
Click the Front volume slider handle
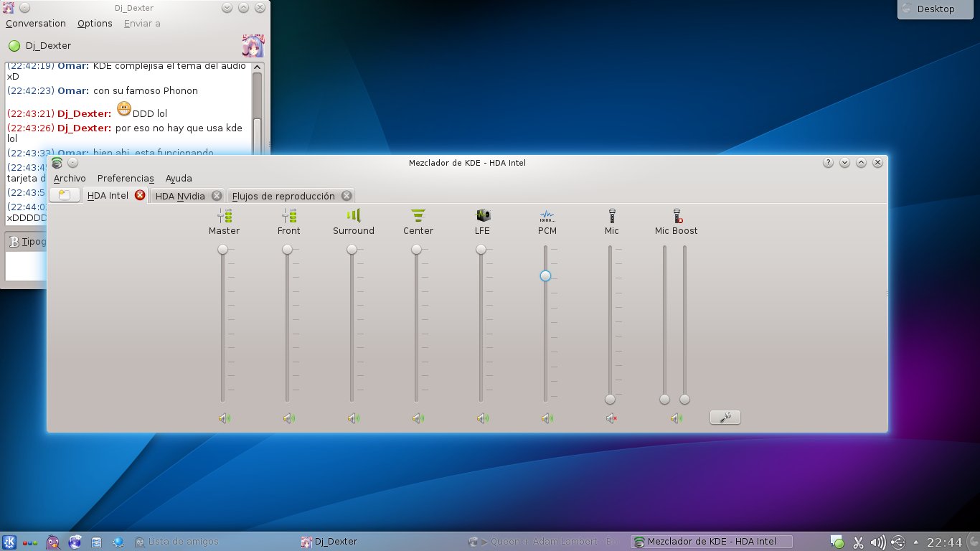[x=287, y=250]
